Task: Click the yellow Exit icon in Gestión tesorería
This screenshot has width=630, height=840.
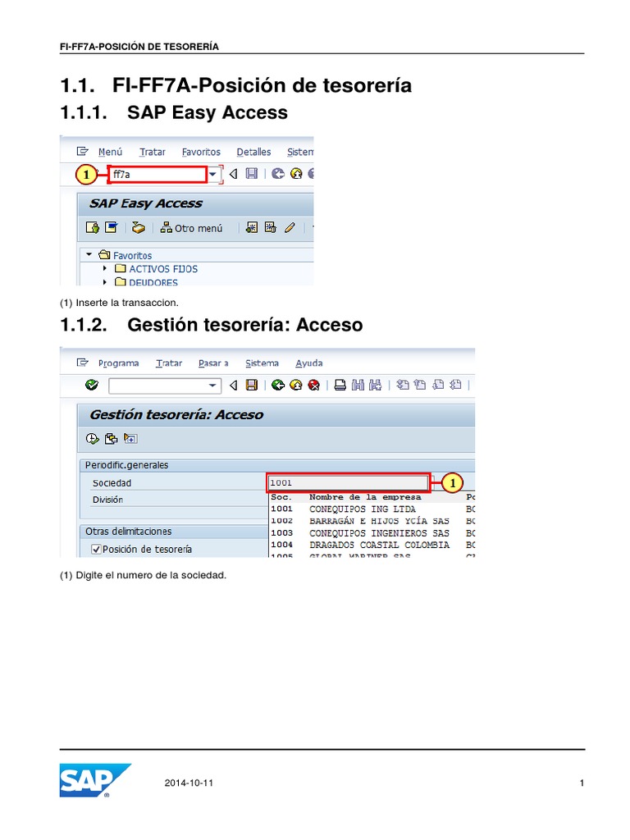Action: point(295,386)
